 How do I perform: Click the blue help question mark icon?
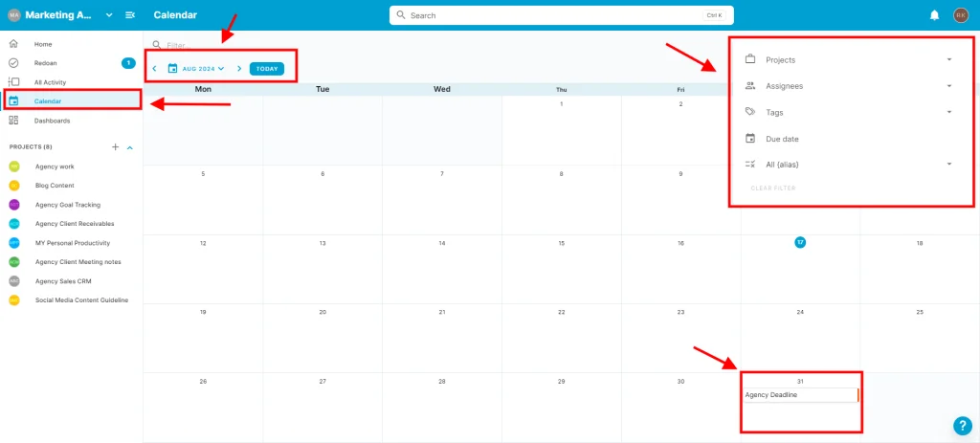coord(962,426)
